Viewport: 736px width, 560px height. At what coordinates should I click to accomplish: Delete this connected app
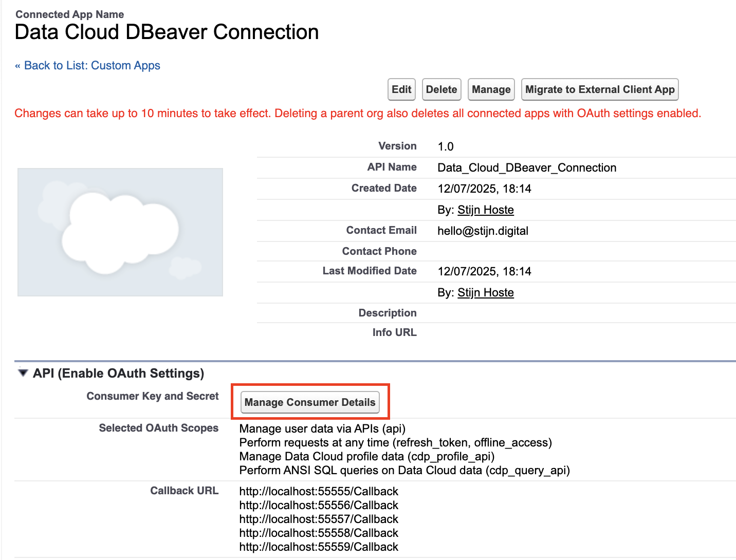(x=441, y=89)
